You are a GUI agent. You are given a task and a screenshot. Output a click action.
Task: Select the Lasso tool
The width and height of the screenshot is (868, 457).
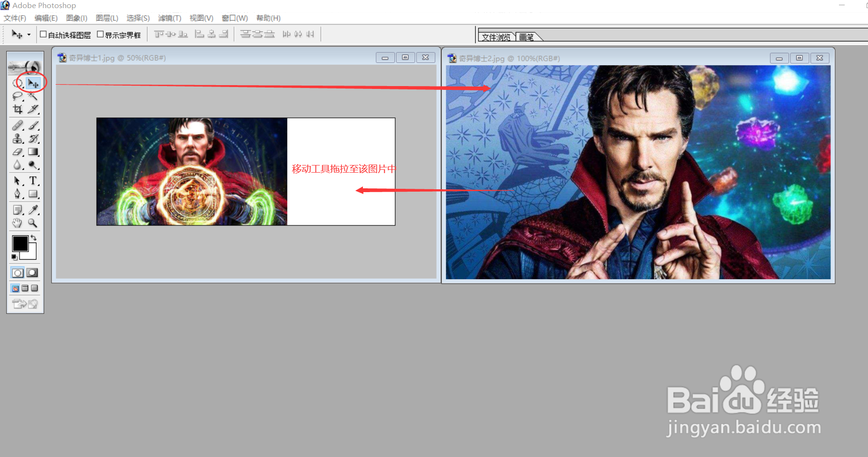tap(18, 96)
